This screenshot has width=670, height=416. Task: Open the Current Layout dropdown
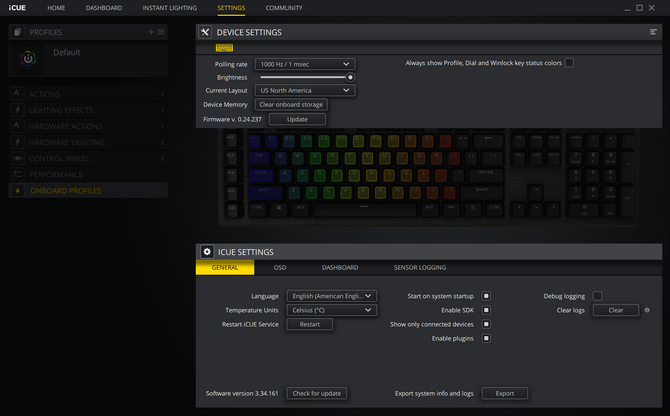(305, 90)
